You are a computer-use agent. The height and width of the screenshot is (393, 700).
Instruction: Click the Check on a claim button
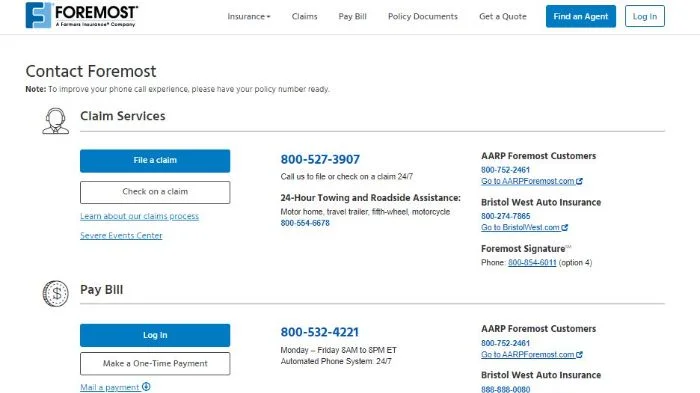[x=155, y=192]
